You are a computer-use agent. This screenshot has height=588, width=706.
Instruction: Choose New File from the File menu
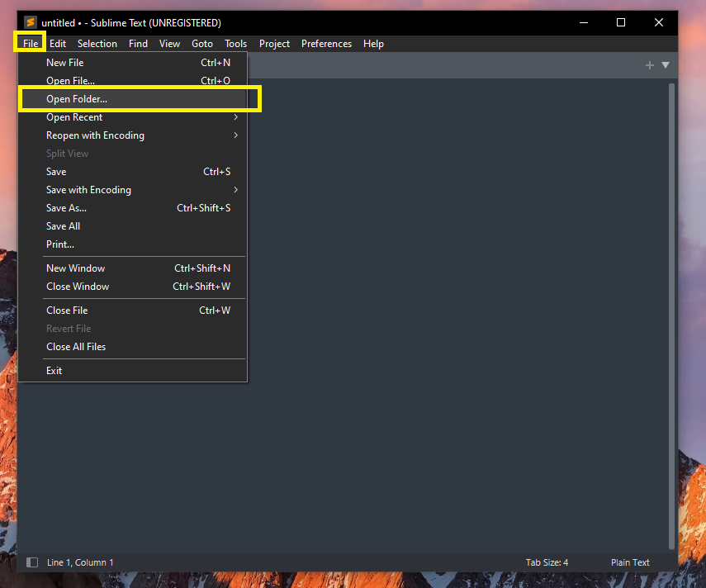[x=133, y=63]
